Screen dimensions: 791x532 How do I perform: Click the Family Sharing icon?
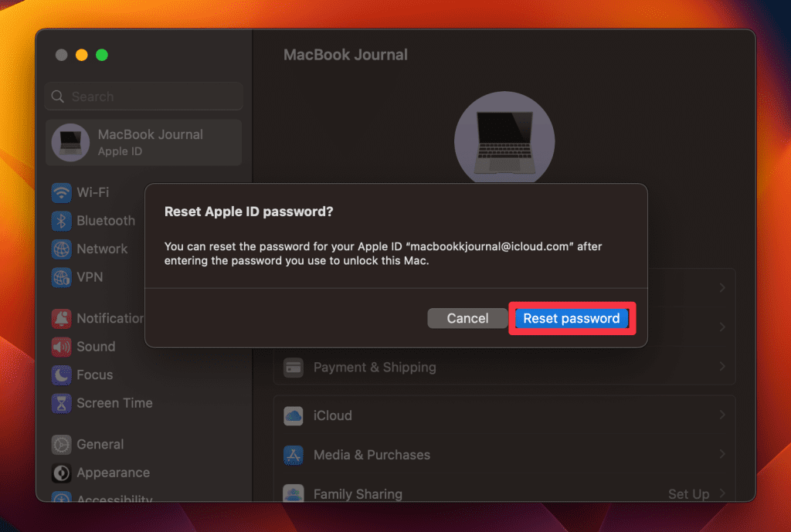293,493
